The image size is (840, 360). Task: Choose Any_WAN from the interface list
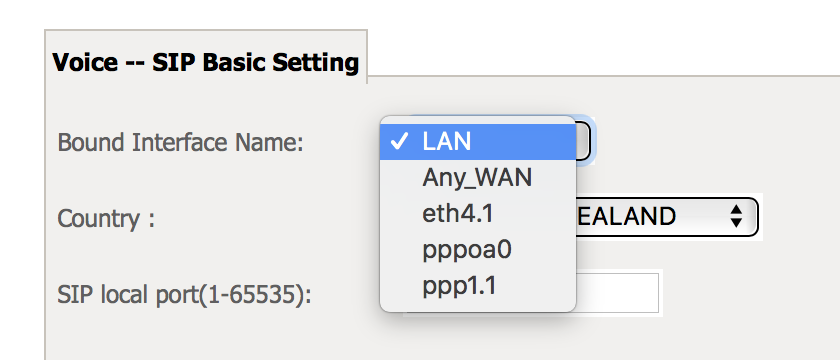[478, 178]
